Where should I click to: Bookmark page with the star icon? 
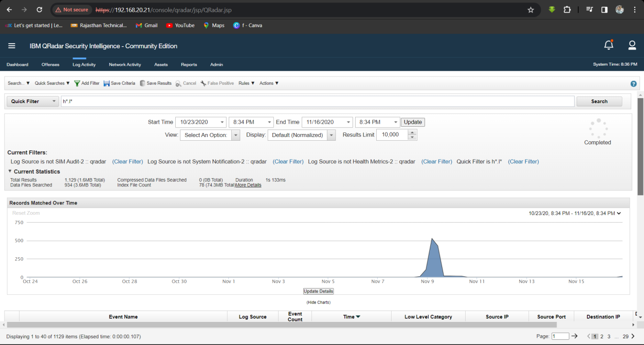tap(531, 10)
